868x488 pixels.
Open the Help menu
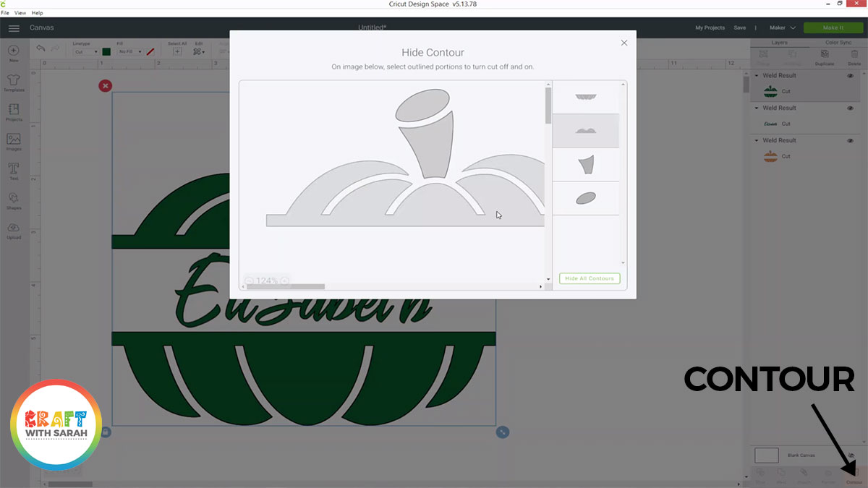[38, 13]
